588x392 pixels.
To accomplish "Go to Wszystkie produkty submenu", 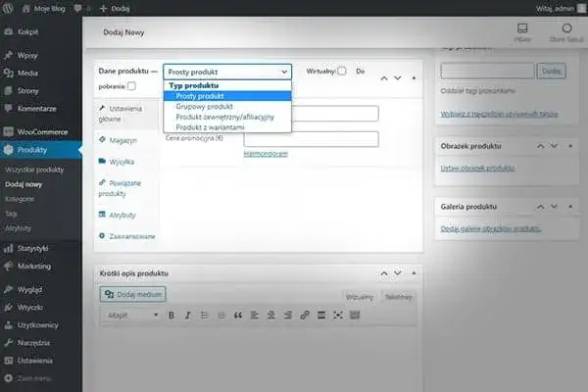I will pyautogui.click(x=34, y=170).
